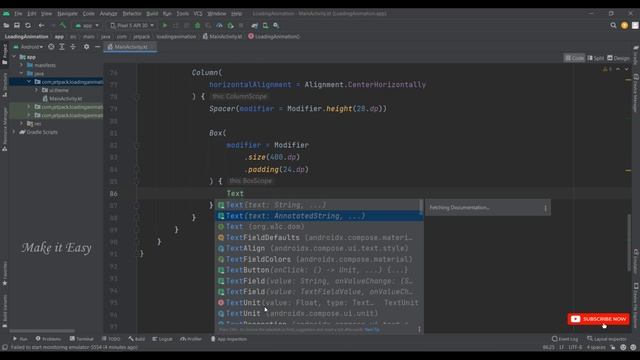Select Text(text: AnnotatedString, ...) completion
This screenshot has width=640, height=360.
318,216
